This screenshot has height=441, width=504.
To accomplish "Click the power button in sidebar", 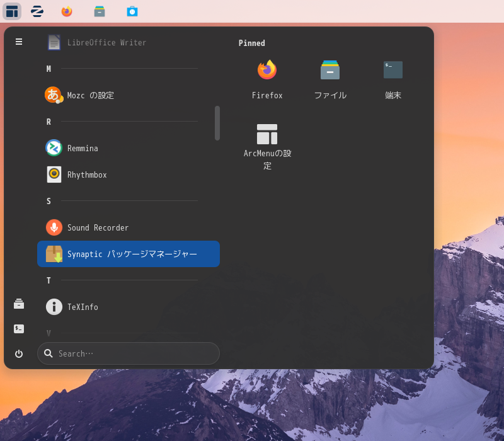I will [x=19, y=353].
